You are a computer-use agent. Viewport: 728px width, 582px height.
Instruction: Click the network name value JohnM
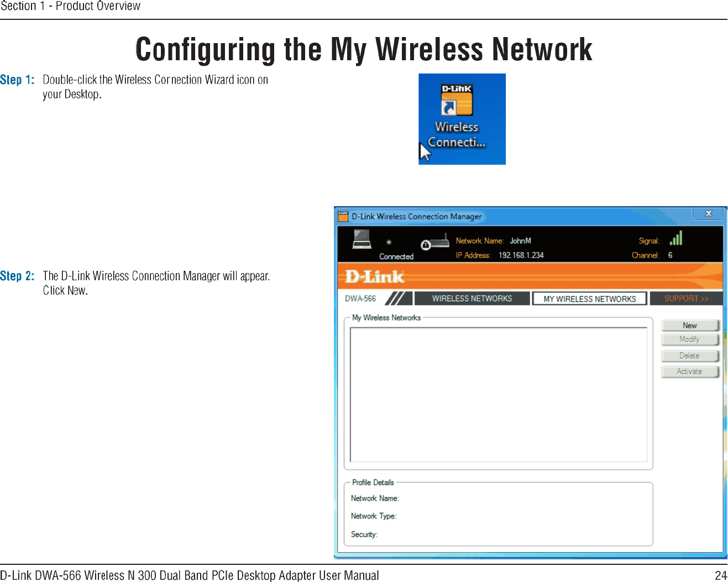(x=520, y=241)
